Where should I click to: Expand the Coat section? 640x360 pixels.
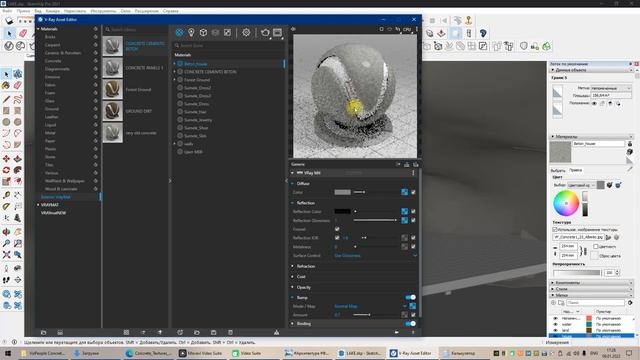pos(293,277)
